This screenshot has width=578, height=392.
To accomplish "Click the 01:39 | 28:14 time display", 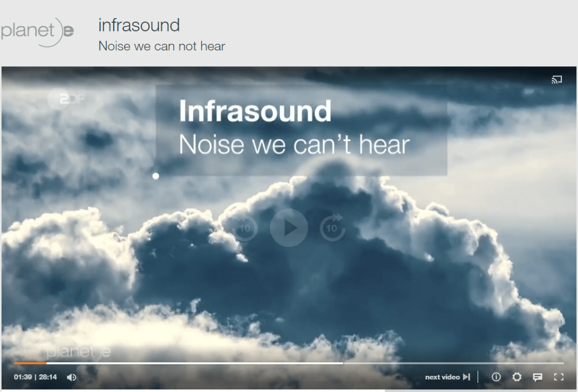I will tap(35, 377).
